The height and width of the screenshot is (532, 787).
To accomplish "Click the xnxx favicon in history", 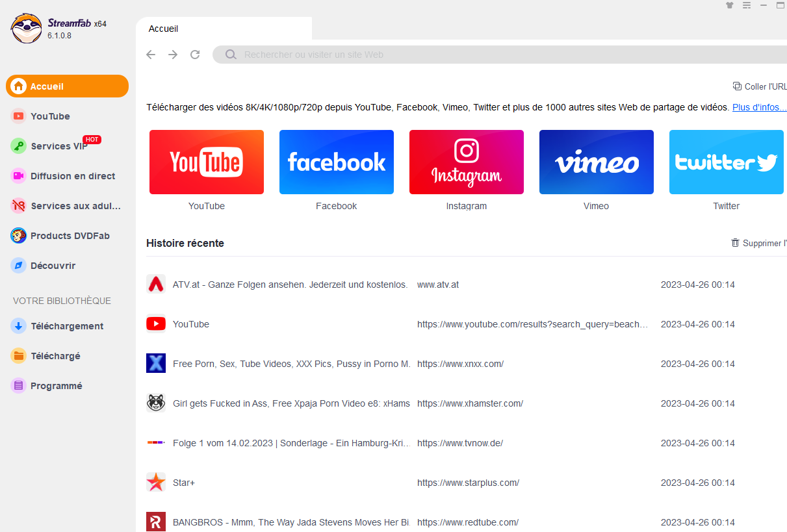I will tap(156, 364).
